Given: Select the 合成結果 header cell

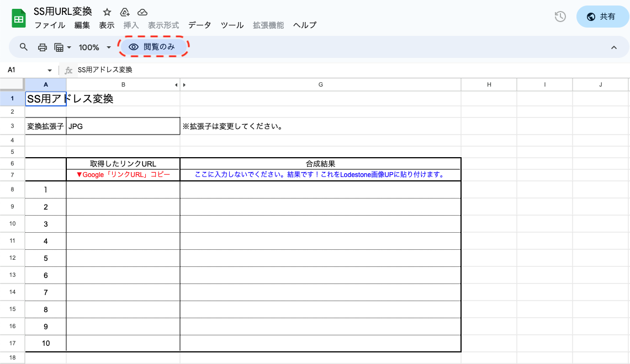Looking at the screenshot, I should pos(321,163).
